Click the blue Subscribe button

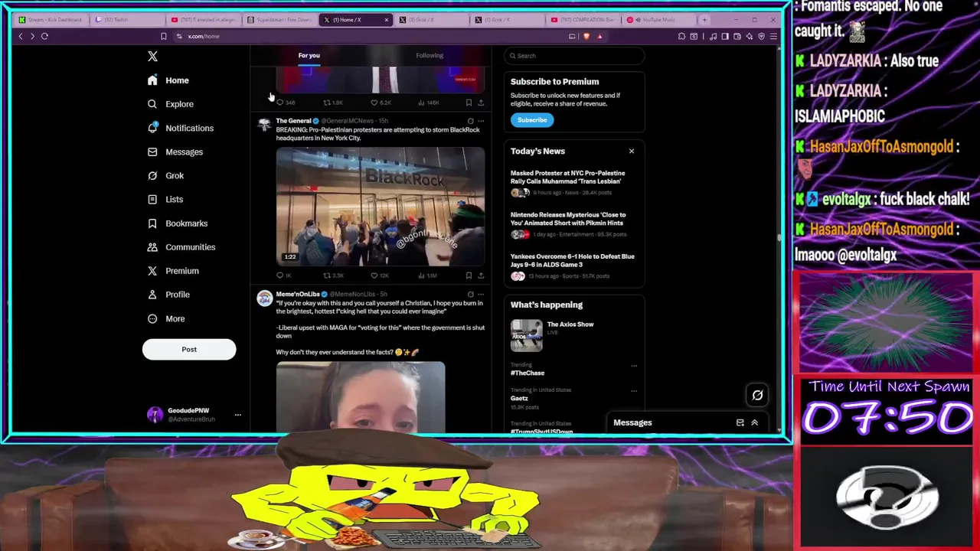(x=532, y=120)
